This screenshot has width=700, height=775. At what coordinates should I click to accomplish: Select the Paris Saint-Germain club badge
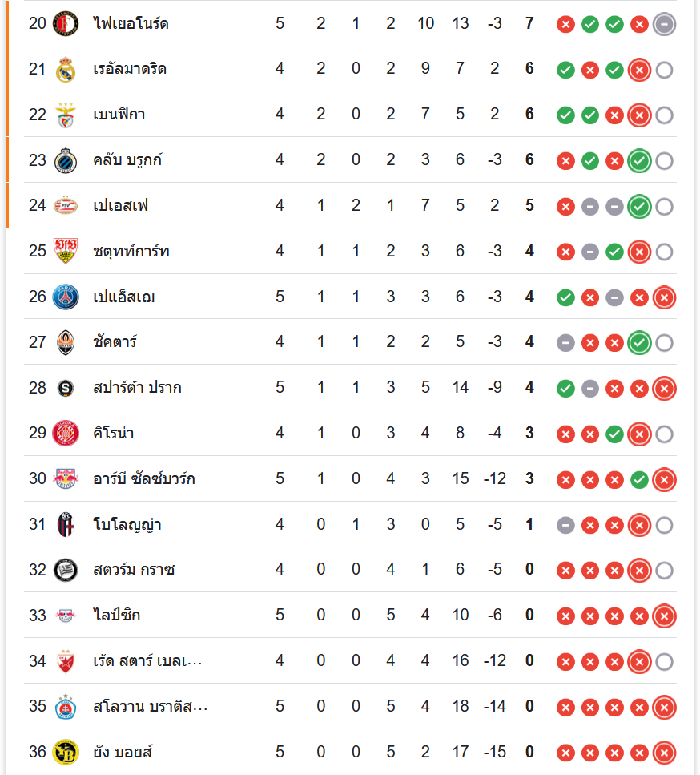66,297
